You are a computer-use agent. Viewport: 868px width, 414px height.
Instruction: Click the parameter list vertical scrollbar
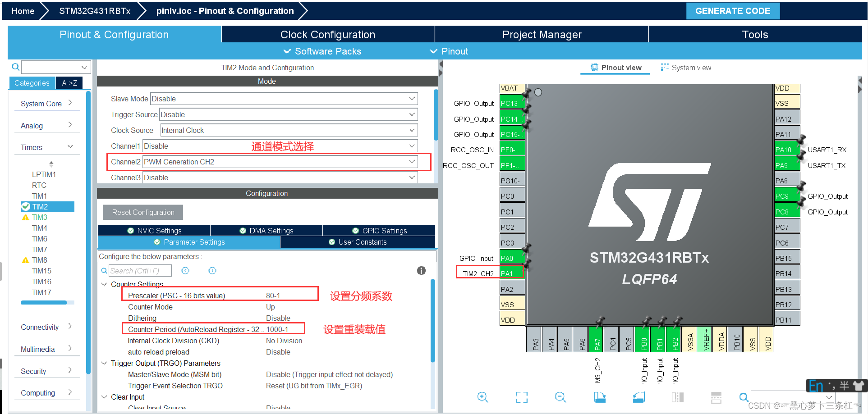pyautogui.click(x=433, y=321)
